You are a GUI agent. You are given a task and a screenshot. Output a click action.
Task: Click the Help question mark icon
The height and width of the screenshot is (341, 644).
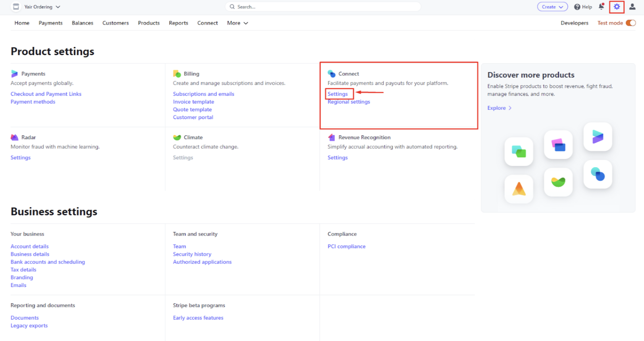pyautogui.click(x=577, y=7)
